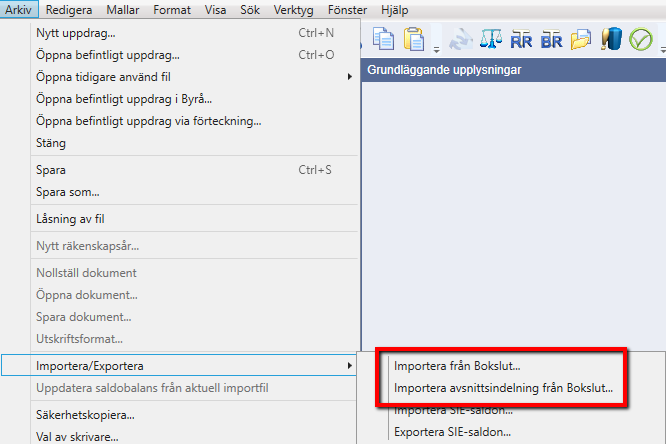666x444 pixels.
Task: Choose Öppna befintligt uppdrag... entry
Action: [195, 55]
